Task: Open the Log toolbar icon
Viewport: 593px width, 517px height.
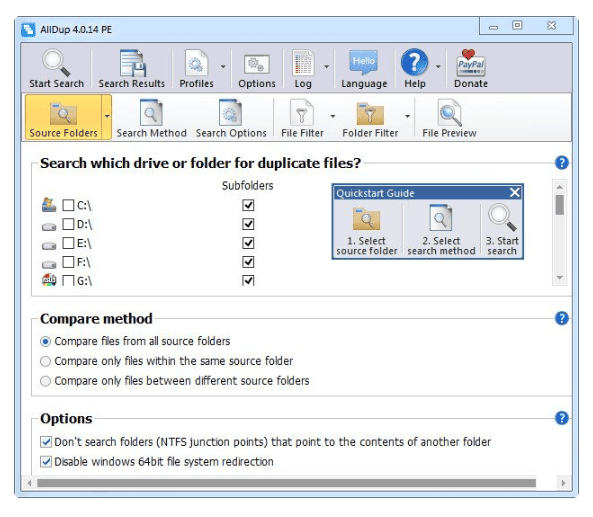Action: (303, 63)
